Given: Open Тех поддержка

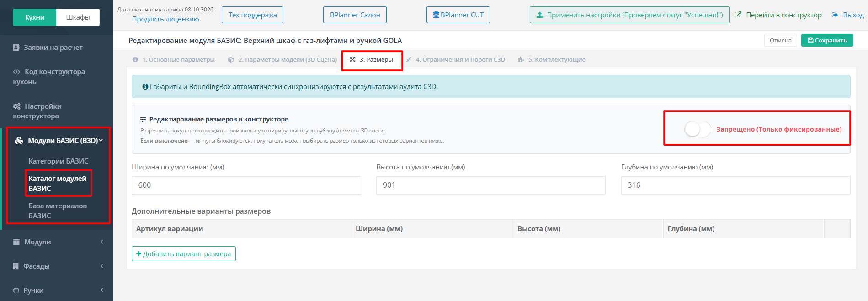Looking at the screenshot, I should 252,15.
